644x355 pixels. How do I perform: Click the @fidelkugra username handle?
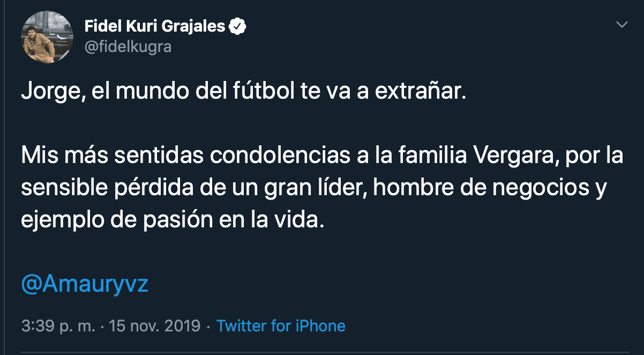pyautogui.click(x=126, y=47)
